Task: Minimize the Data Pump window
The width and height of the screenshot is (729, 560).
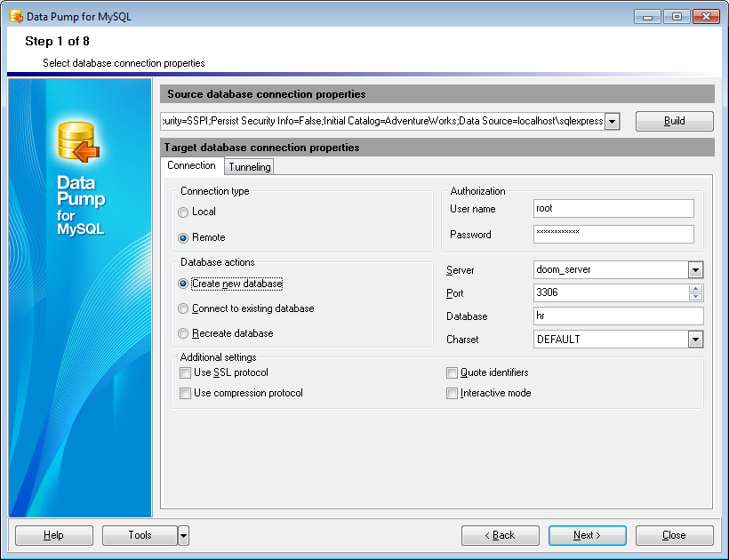Action: tap(647, 17)
